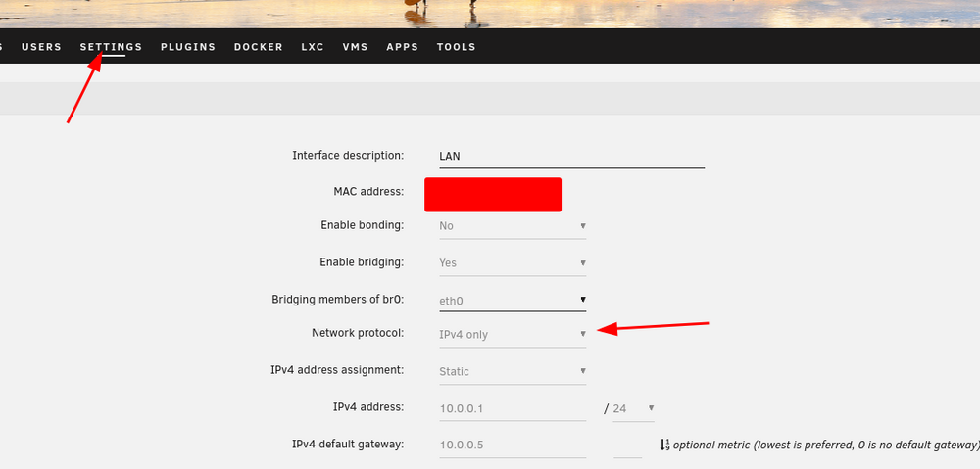Screen dimensions: 980x469
Task: Open IPv4 address assignment dropdown
Action: (513, 372)
